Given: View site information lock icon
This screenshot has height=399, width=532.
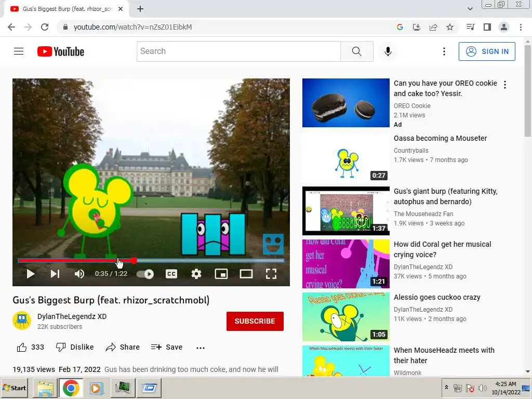Looking at the screenshot, I should [65, 27].
